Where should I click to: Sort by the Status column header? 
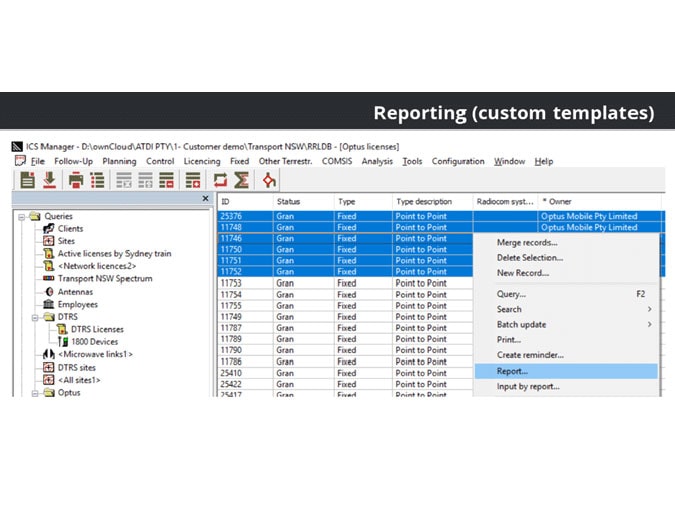point(288,201)
